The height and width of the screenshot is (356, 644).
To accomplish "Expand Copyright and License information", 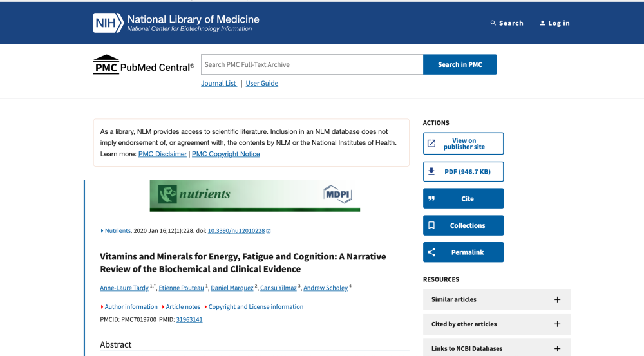I will (254, 306).
